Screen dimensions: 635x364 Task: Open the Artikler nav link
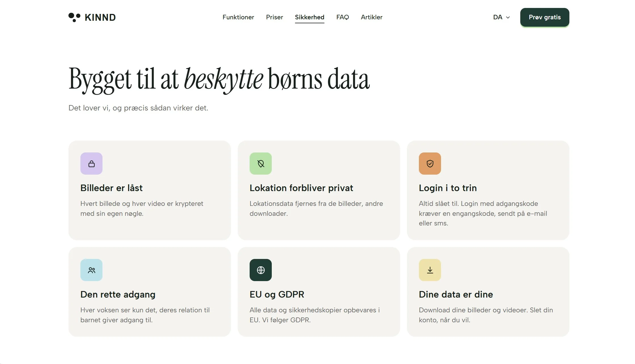coord(371,17)
